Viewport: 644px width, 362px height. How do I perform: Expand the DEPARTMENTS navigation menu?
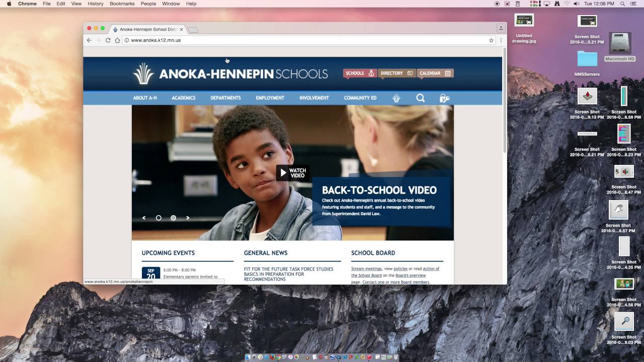pos(225,98)
